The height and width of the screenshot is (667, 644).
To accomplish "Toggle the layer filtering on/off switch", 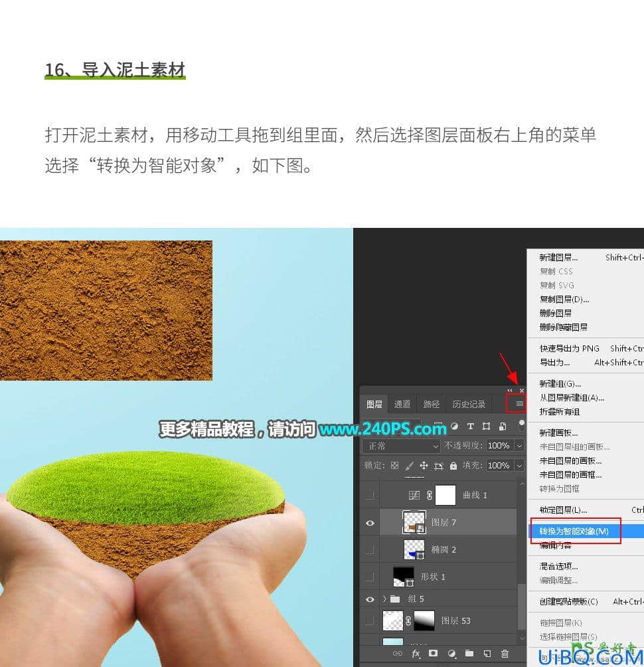I will (x=521, y=425).
